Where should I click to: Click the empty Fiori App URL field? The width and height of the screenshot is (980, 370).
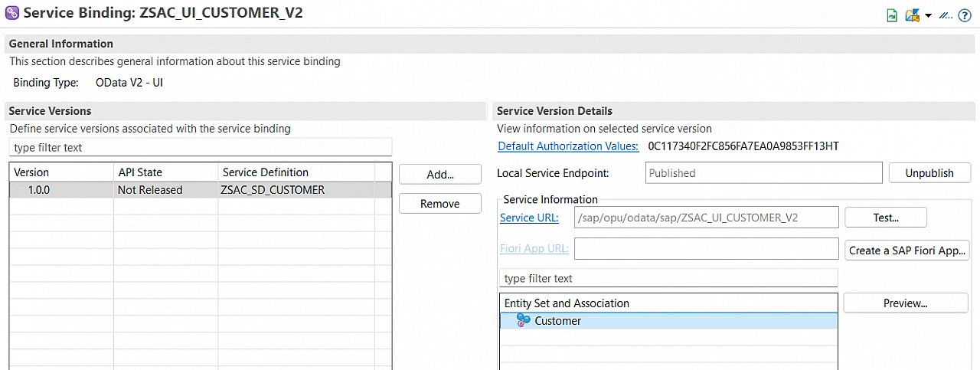coord(706,248)
